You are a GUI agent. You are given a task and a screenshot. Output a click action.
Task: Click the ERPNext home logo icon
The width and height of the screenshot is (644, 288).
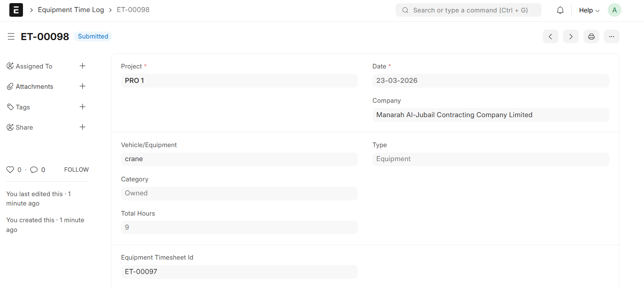(16, 10)
